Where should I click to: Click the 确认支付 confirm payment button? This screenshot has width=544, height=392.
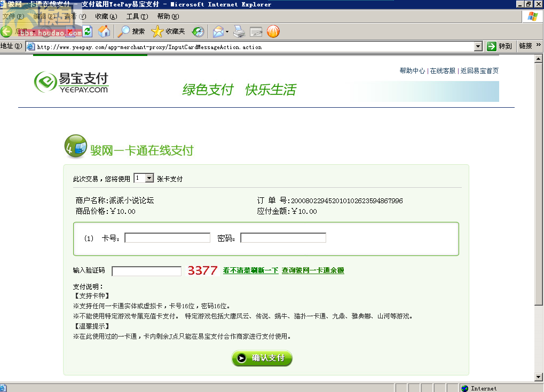coord(262,358)
